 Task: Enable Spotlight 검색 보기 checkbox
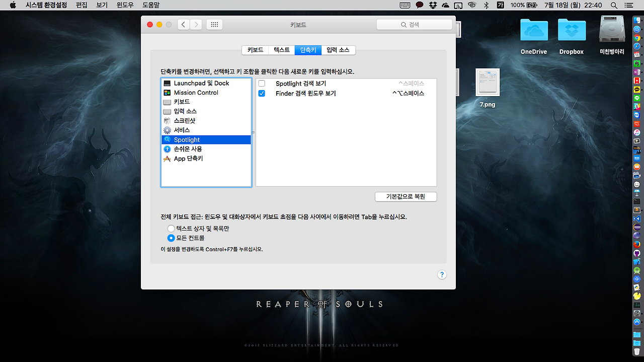pos(262,84)
